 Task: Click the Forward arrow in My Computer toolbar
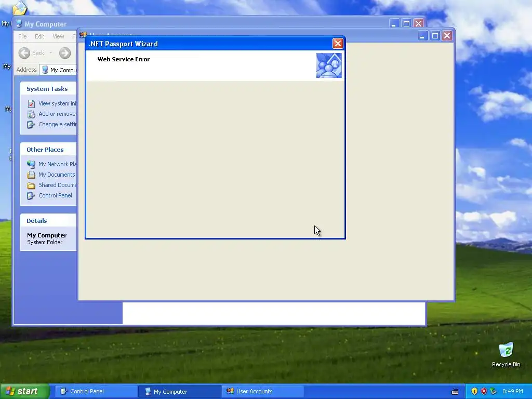pos(65,53)
